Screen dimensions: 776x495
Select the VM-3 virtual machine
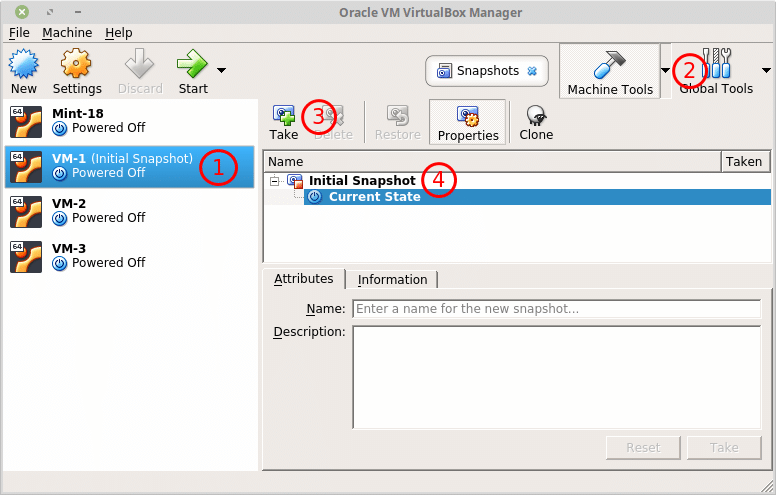point(130,256)
